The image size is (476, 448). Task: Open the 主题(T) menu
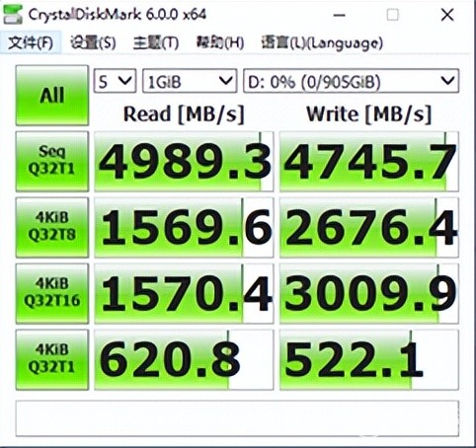pyautogui.click(x=156, y=42)
